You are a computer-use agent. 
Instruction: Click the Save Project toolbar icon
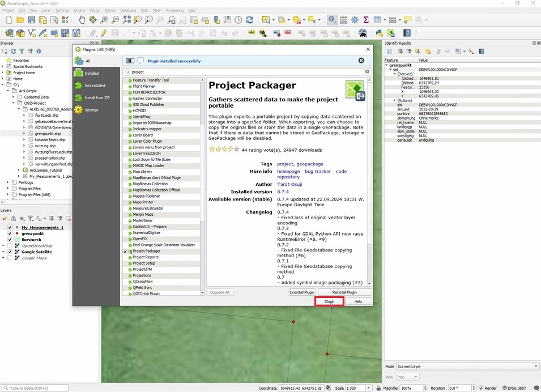(32, 20)
